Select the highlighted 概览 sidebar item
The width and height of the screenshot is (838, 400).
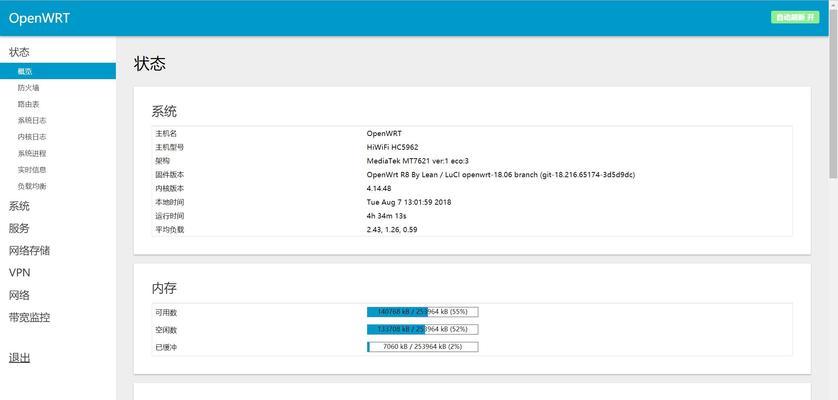click(58, 71)
